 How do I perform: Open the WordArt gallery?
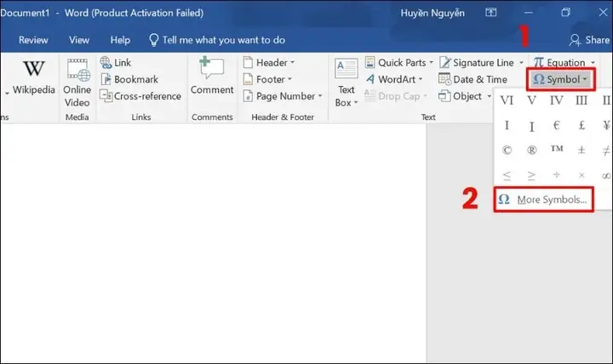tap(394, 79)
